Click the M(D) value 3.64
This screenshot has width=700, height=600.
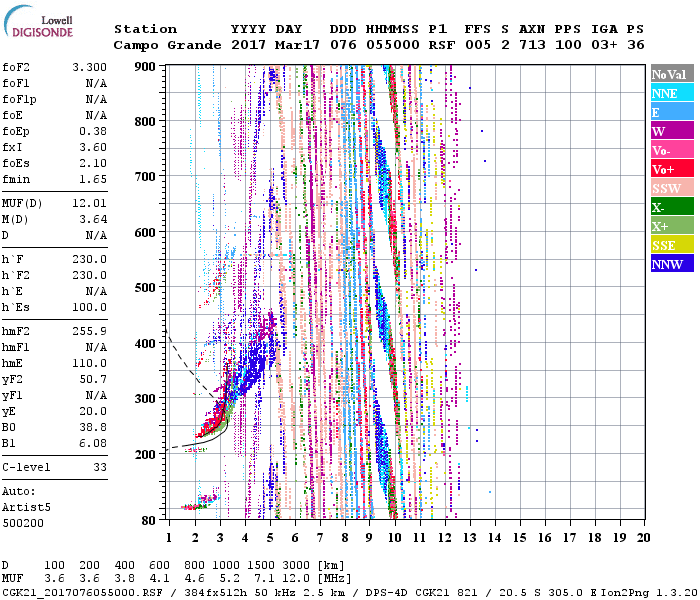coord(93,220)
